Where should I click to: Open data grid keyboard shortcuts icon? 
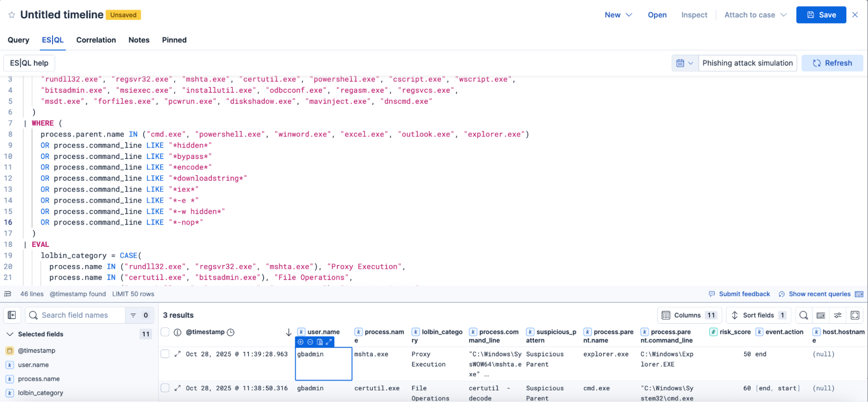(821, 315)
